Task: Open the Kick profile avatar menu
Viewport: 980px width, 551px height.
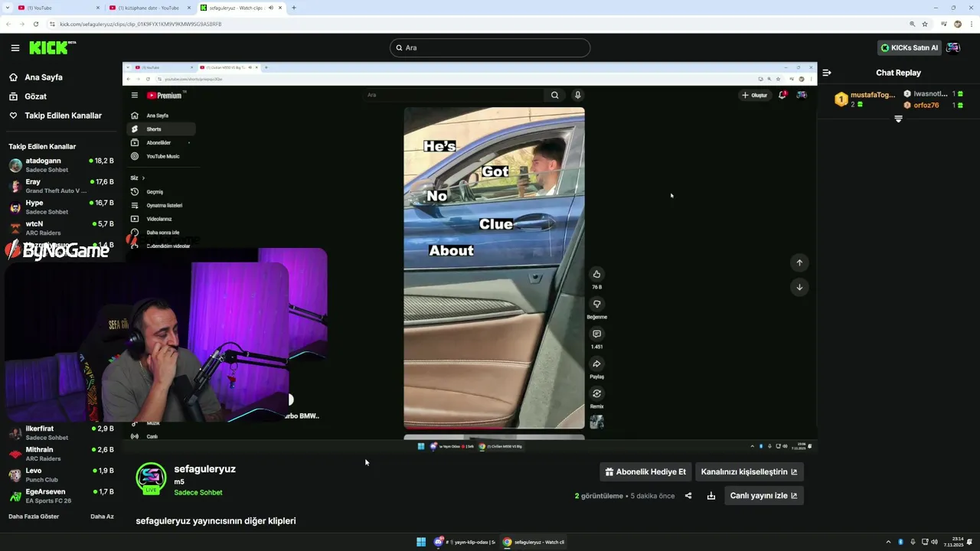Action: tap(953, 47)
